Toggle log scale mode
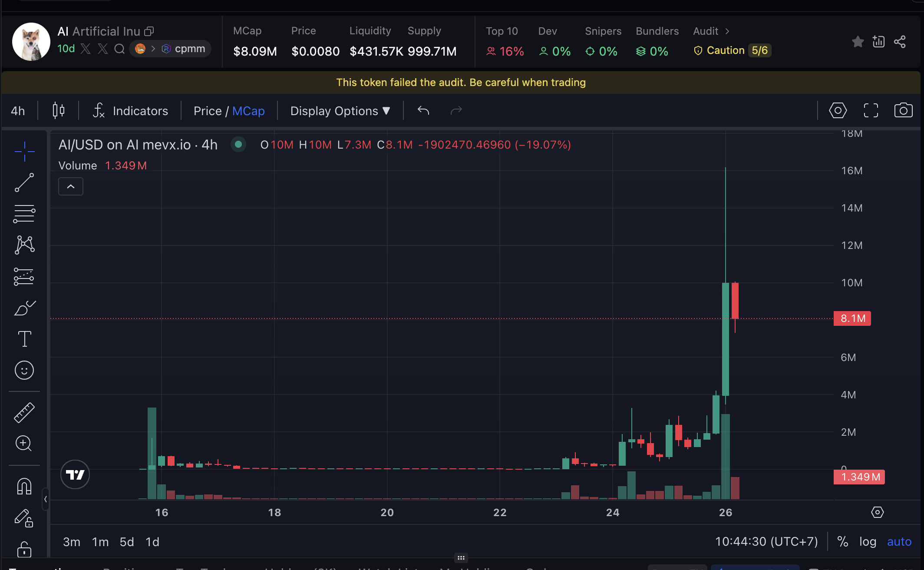This screenshot has height=570, width=924. coord(868,541)
